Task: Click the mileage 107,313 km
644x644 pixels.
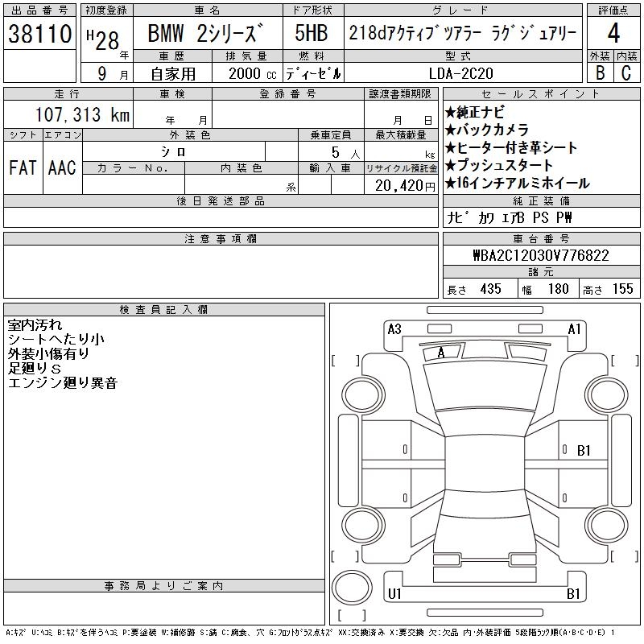Action: [82, 114]
